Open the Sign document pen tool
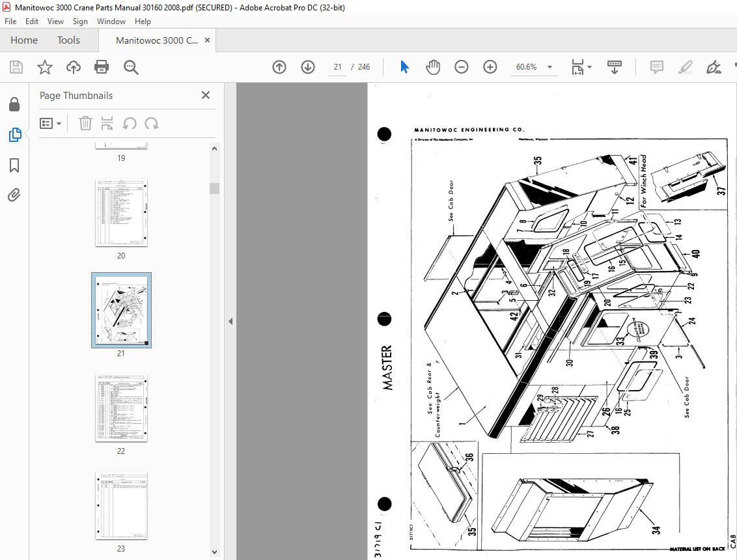Viewport: 737px width, 560px height. [x=714, y=67]
